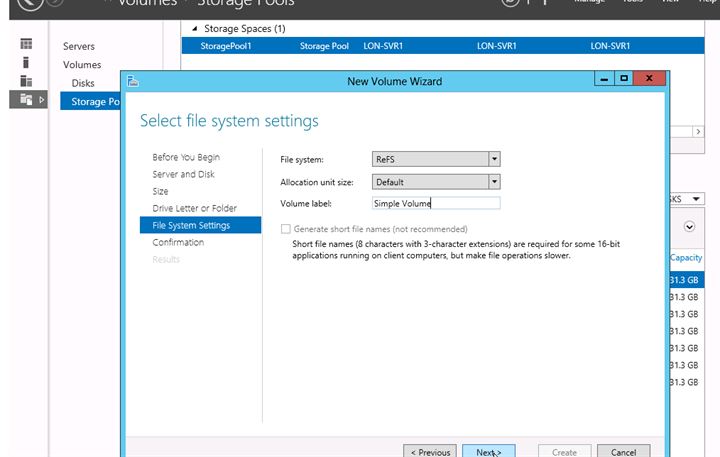The image size is (720, 457).
Task: Collapse the Storage Spaces group
Action: pyautogui.click(x=193, y=29)
